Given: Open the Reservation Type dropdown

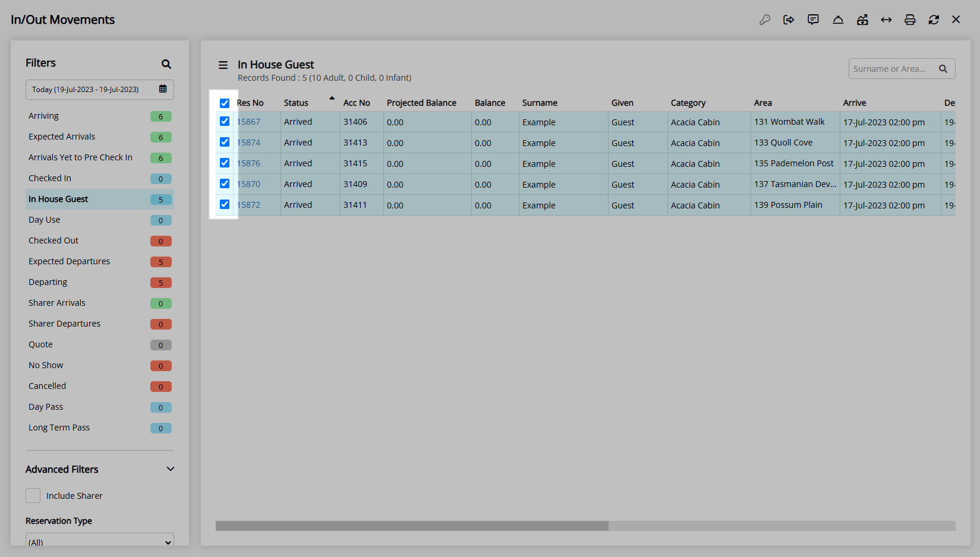Looking at the screenshot, I should point(100,541).
